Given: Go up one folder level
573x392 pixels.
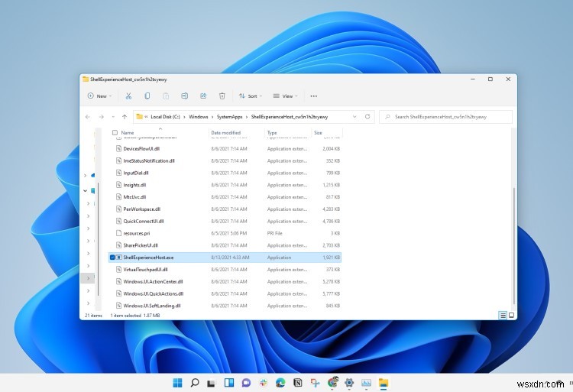Looking at the screenshot, I should (x=125, y=117).
